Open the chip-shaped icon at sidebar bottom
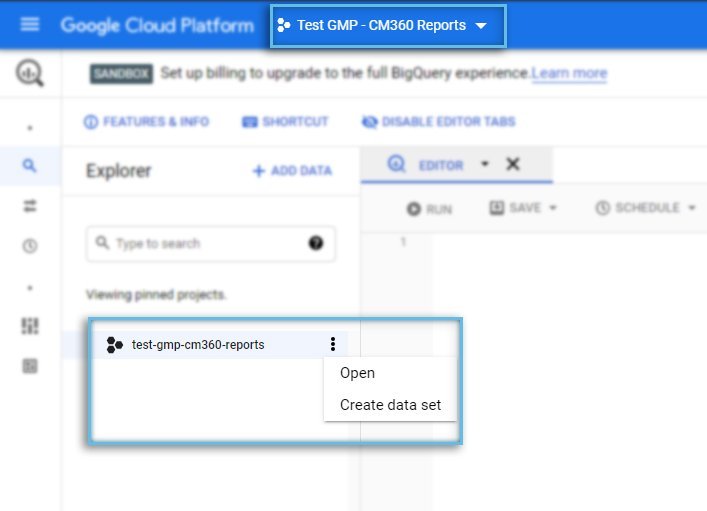 click(x=30, y=366)
